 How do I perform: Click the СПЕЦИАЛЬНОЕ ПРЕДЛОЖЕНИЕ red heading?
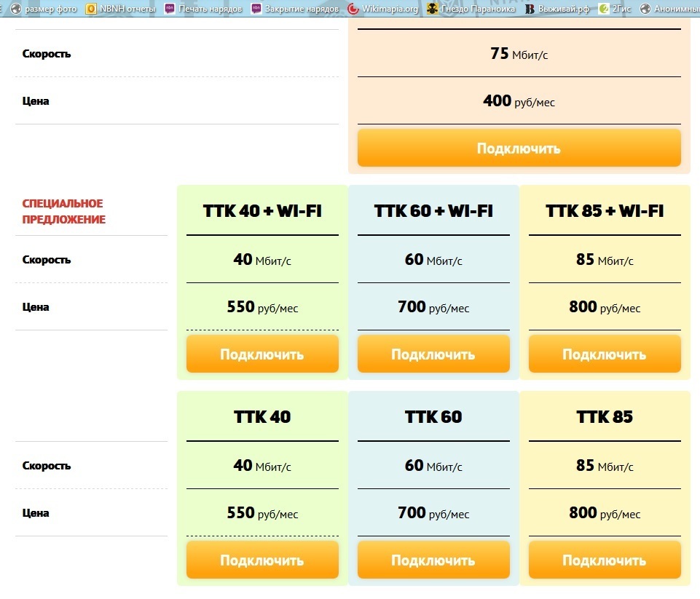tap(63, 211)
